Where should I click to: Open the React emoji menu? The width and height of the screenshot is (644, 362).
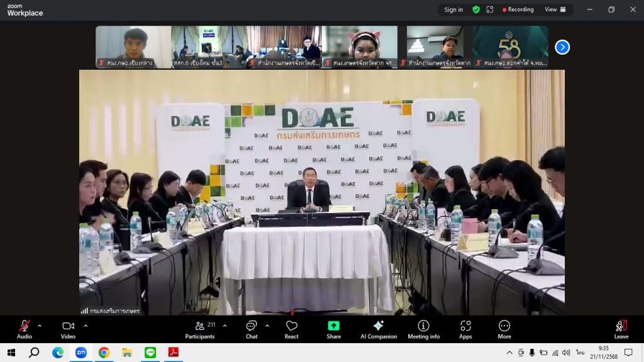tap(291, 329)
